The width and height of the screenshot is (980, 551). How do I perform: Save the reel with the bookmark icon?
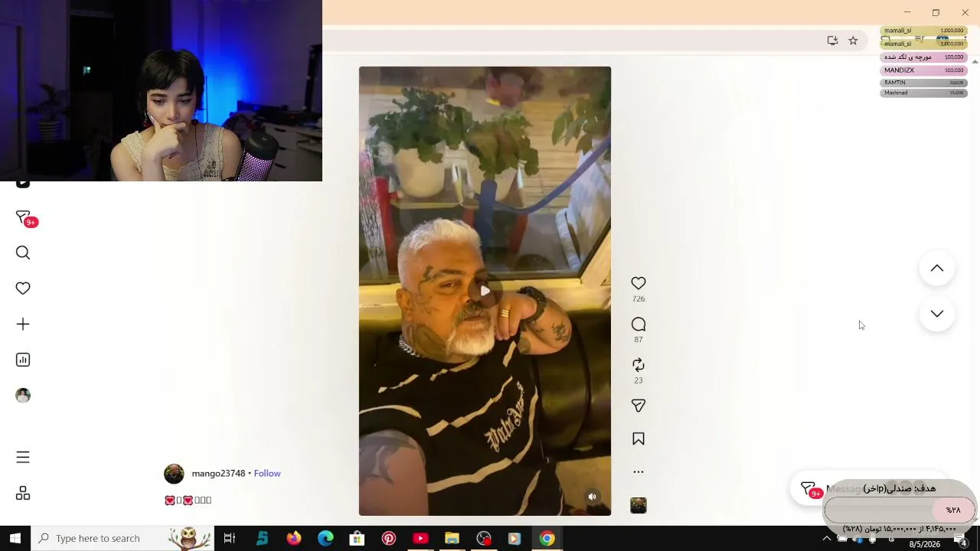coord(639,439)
